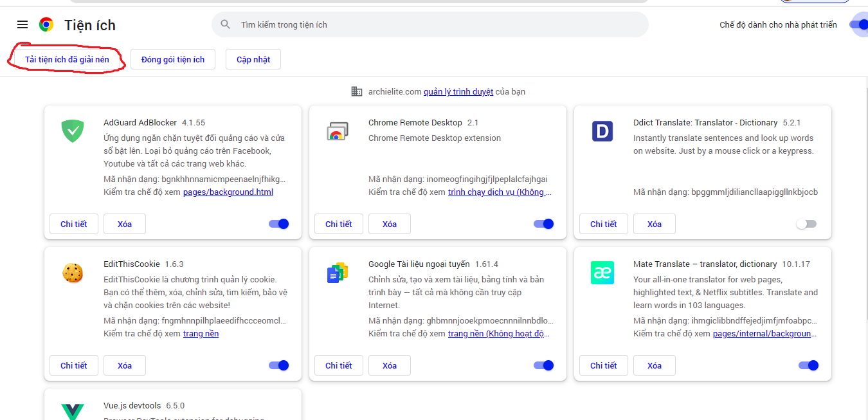Disable the Google Tài liệu ngoại tuyến extension
This screenshot has height=420, width=868.
tap(544, 365)
